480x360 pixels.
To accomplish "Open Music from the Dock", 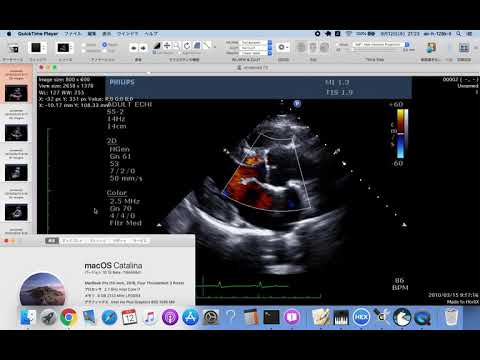I will point(150,317).
